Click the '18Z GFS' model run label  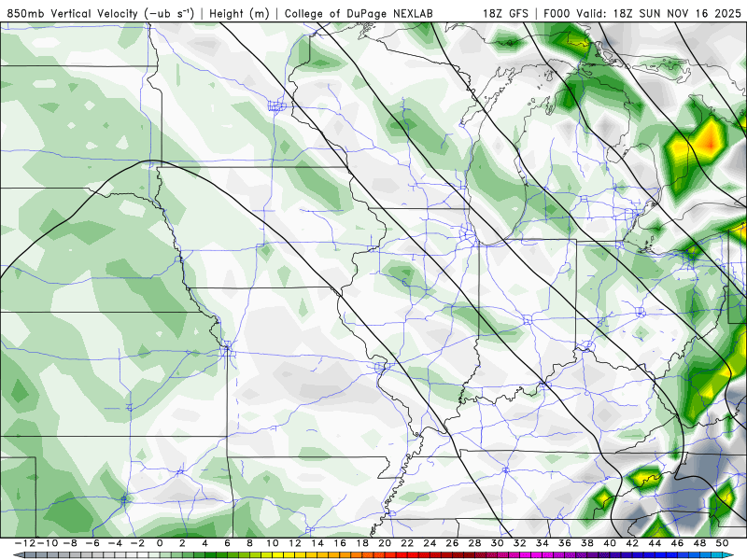(505, 13)
